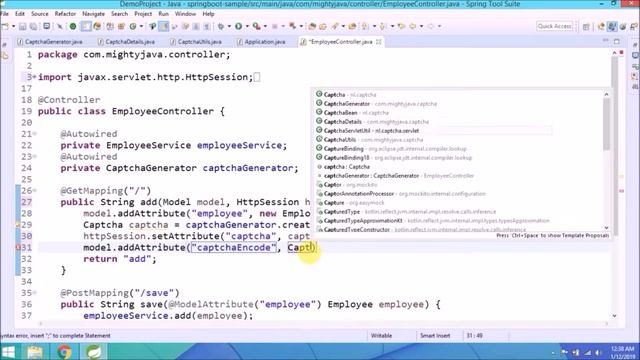Open the External Tools dropdown arrow
Screen dimensions: 640x360
tap(265, 26)
